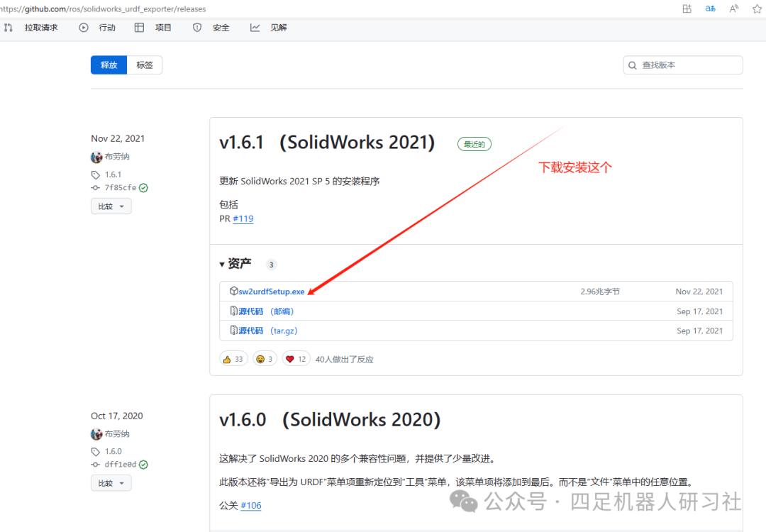766x532 pixels.
Task: Click the browser read aloud icon
Action: pyautogui.click(x=734, y=9)
